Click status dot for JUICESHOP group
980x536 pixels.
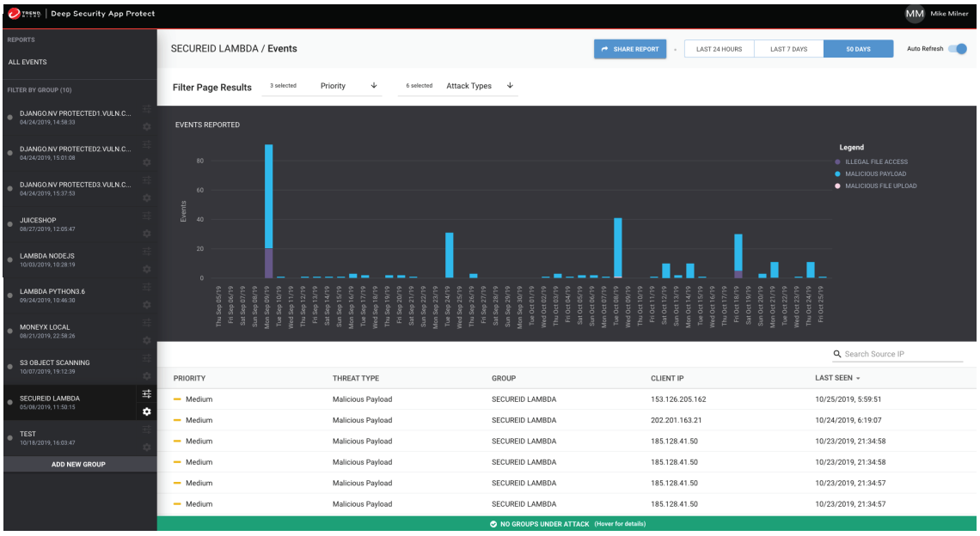[10, 224]
